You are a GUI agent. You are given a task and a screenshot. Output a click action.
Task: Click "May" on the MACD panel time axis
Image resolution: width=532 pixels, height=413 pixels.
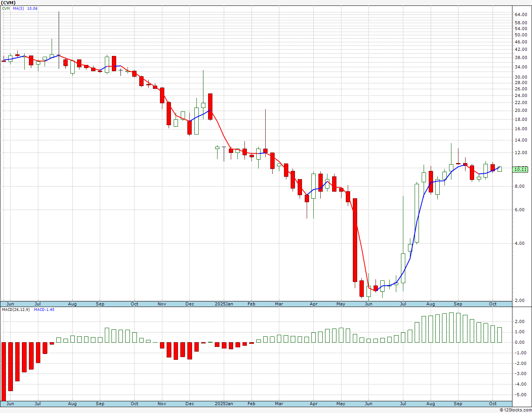341,404
